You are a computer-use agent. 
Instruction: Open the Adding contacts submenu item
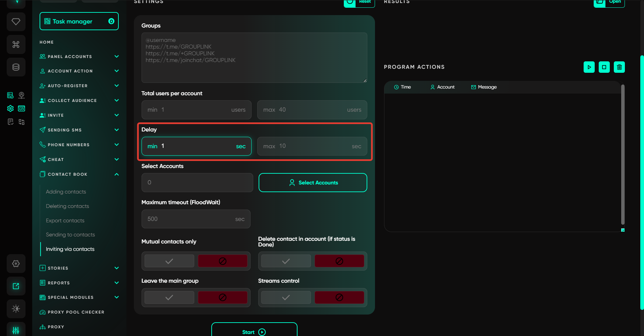coord(66,192)
